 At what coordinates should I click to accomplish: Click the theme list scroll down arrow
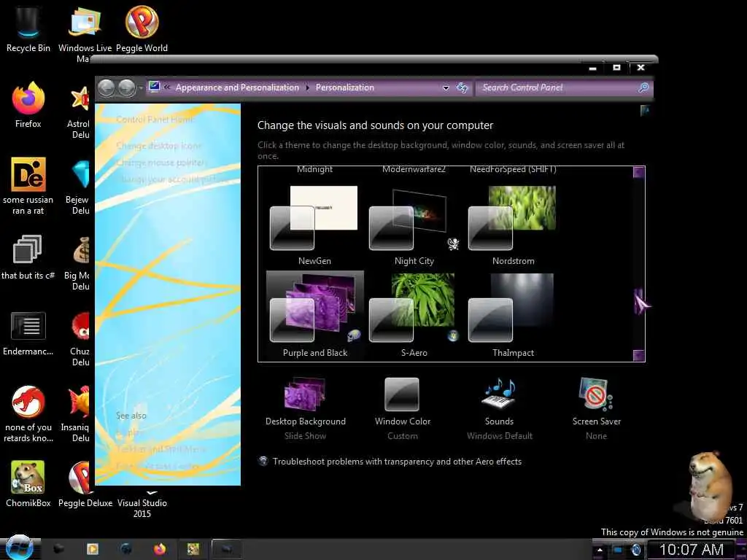coord(638,355)
